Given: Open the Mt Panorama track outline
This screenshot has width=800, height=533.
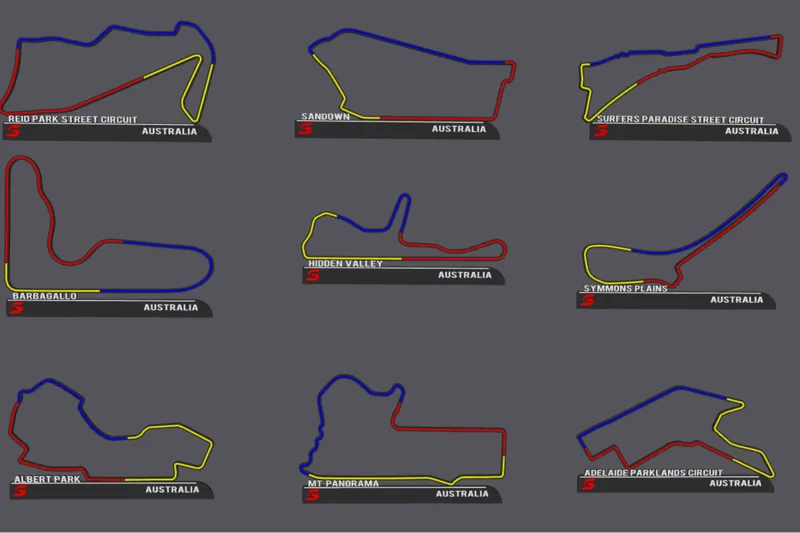Looking at the screenshot, I should pyautogui.click(x=403, y=429).
